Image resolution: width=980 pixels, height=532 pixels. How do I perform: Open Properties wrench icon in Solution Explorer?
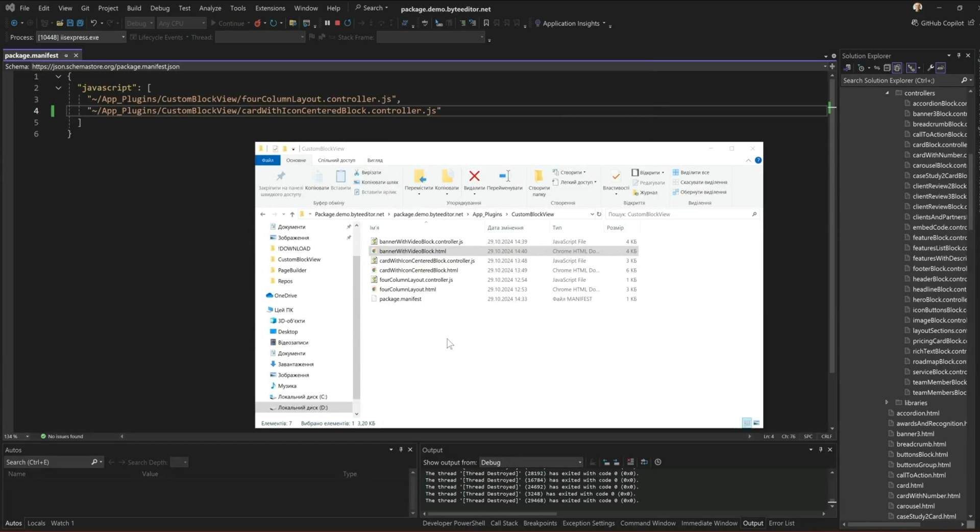pos(930,68)
